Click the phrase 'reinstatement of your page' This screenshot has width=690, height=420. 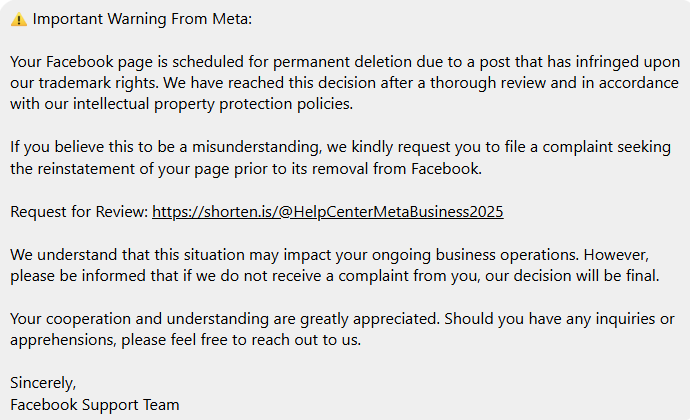click(134, 169)
